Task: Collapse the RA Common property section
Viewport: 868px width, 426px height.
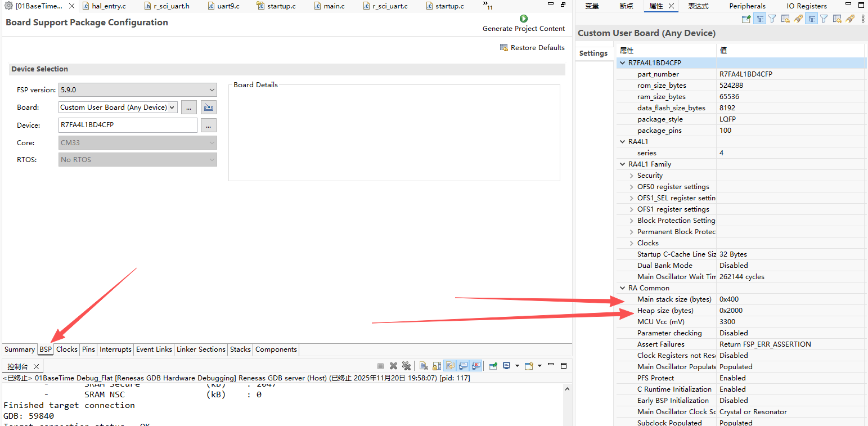Action: click(x=622, y=288)
